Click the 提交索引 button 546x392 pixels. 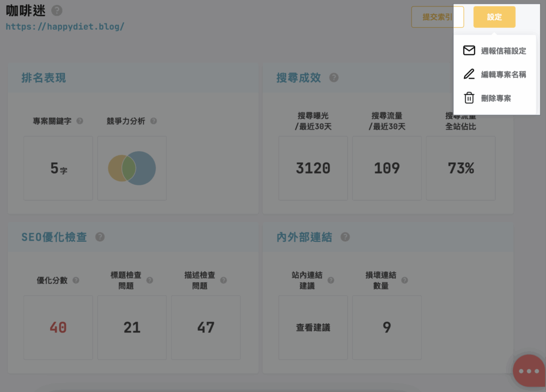pos(437,17)
